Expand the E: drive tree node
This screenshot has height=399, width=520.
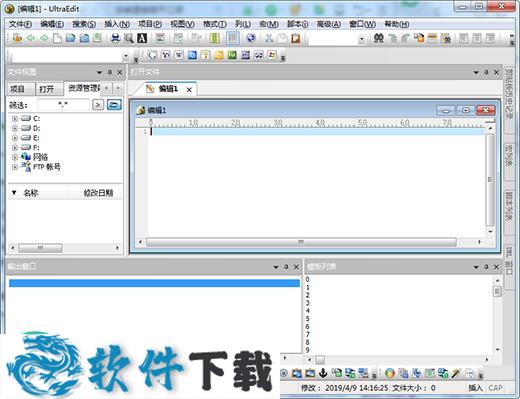(x=14, y=138)
